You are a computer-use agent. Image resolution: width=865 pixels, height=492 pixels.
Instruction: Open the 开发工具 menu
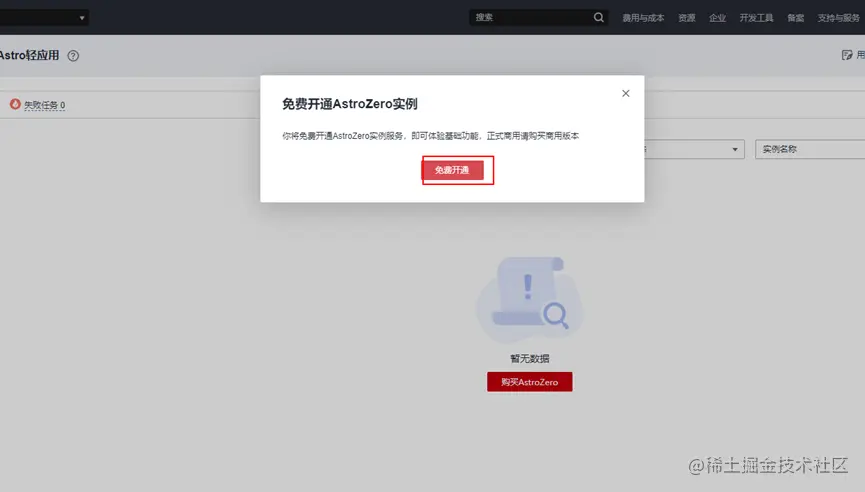tap(756, 18)
